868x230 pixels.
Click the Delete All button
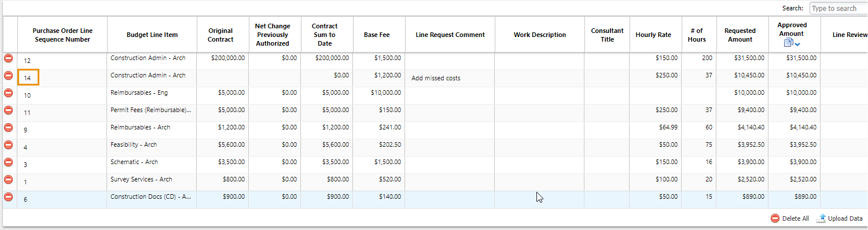790,218
